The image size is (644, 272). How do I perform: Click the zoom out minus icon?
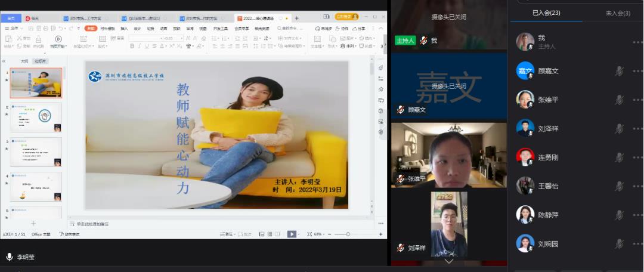[330, 234]
